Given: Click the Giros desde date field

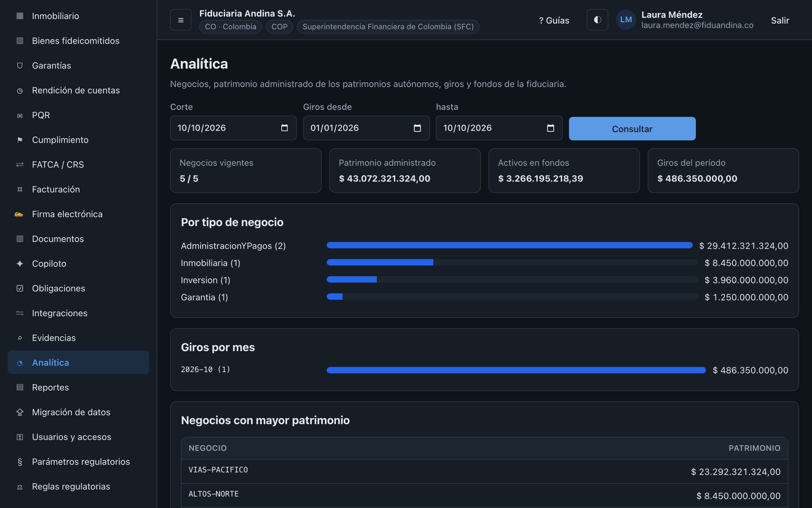Looking at the screenshot, I should pyautogui.click(x=366, y=128).
